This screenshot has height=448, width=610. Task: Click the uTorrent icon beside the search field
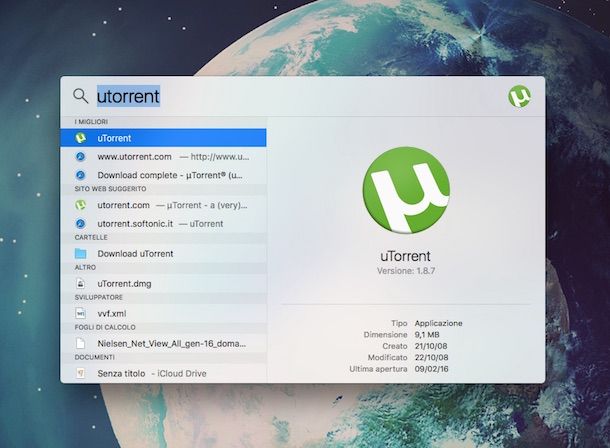click(519, 96)
